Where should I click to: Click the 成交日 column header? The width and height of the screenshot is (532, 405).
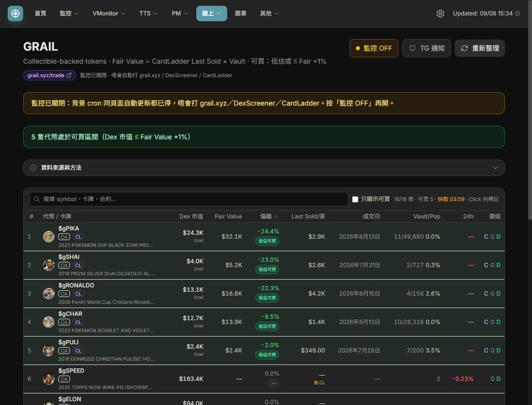click(371, 216)
